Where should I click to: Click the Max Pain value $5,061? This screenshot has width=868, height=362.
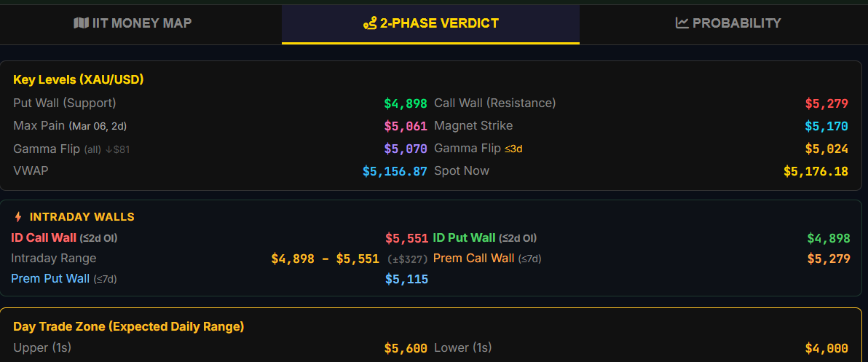click(406, 127)
